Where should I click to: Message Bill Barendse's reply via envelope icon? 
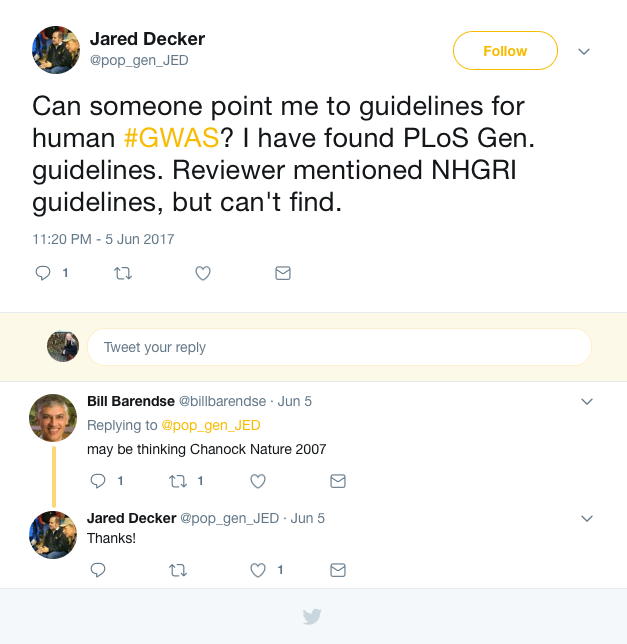click(338, 481)
